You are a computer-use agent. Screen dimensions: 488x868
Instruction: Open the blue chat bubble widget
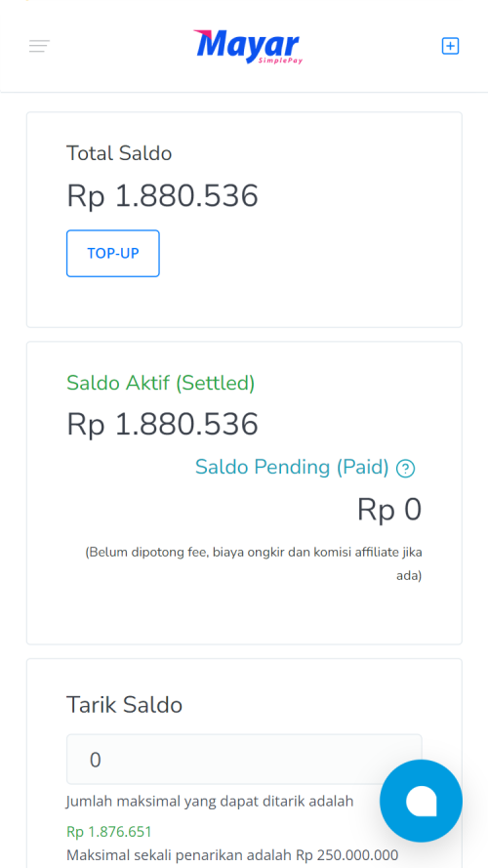pyautogui.click(x=421, y=801)
